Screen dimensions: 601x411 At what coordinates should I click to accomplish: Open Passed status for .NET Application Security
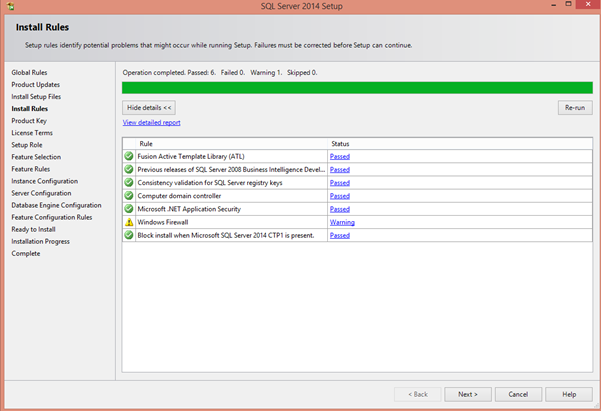pyautogui.click(x=340, y=209)
